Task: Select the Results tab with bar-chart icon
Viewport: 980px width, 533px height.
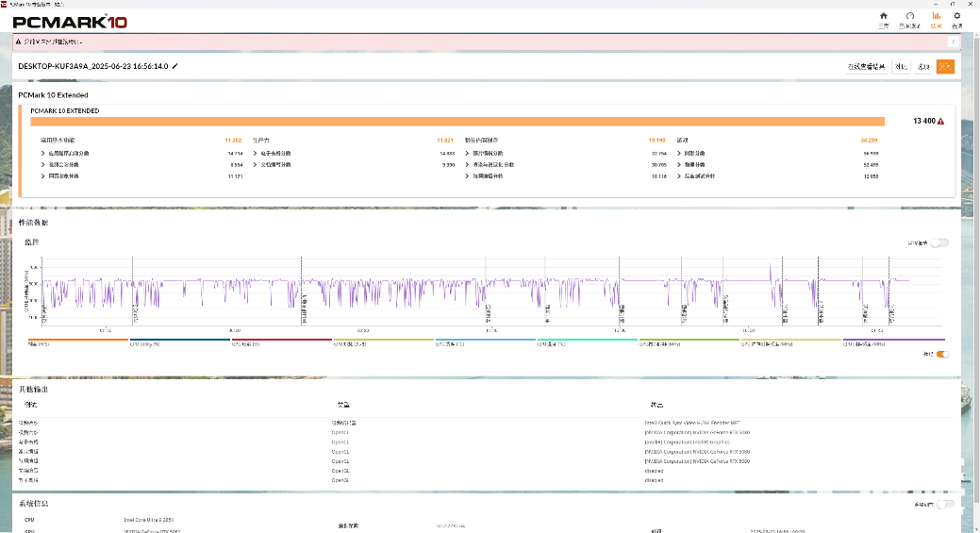Action: click(x=936, y=20)
